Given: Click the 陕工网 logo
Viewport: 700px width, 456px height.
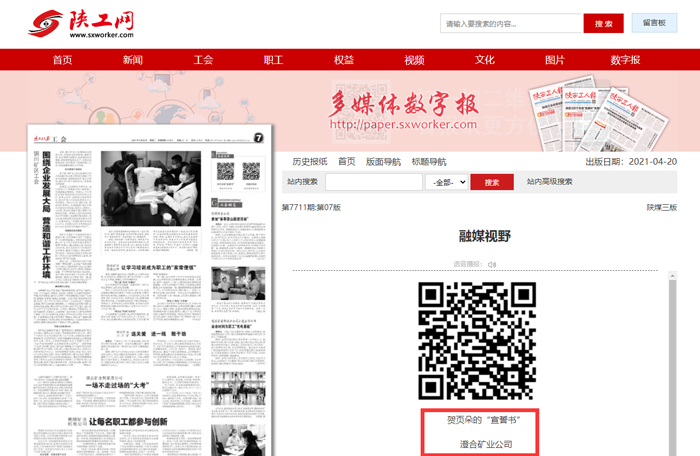Looking at the screenshot, I should tap(81, 24).
